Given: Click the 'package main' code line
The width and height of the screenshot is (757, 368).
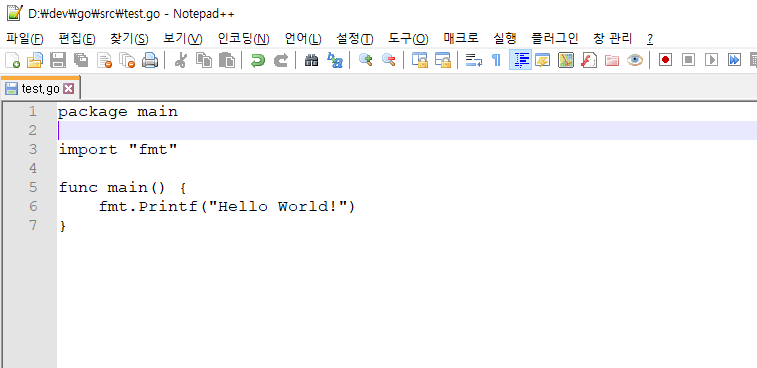Looking at the screenshot, I should (118, 112).
